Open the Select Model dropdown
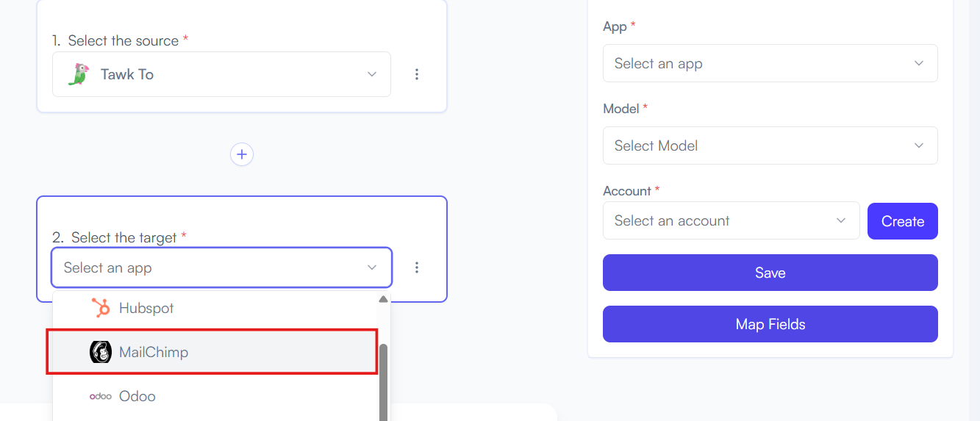This screenshot has width=980, height=421. point(770,145)
